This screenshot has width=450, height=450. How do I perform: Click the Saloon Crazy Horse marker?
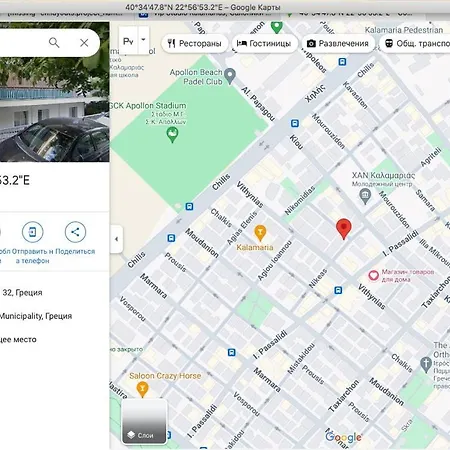tap(142, 389)
